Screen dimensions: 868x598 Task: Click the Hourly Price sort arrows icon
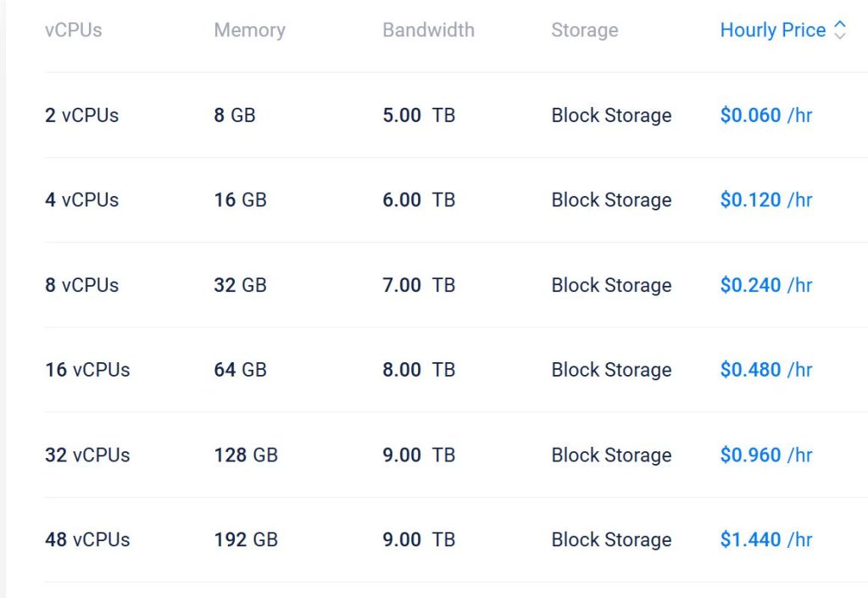(840, 31)
